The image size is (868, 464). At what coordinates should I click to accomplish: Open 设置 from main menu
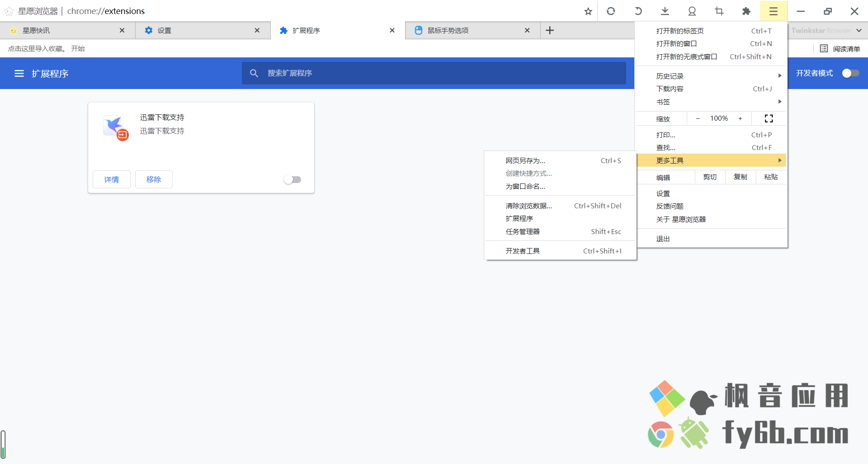pyautogui.click(x=711, y=193)
